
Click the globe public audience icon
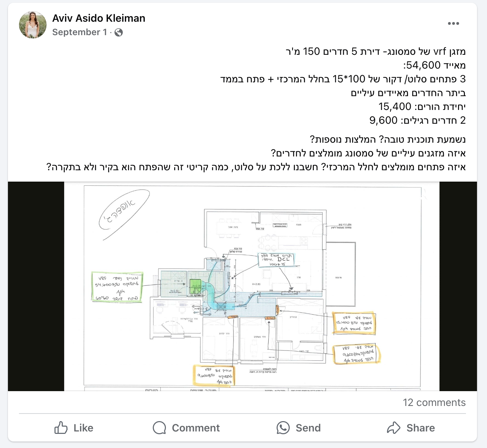pyautogui.click(x=119, y=32)
